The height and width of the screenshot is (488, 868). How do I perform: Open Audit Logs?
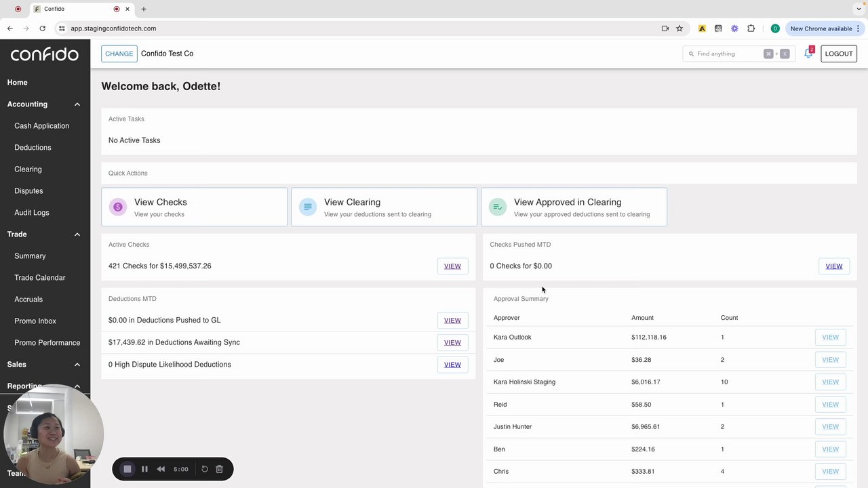[32, 213]
